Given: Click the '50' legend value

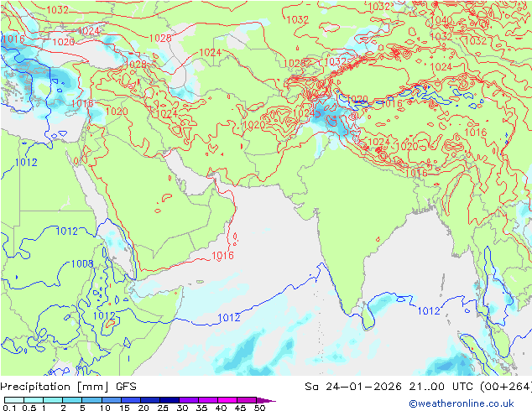Looking at the screenshot, I should point(259,408).
